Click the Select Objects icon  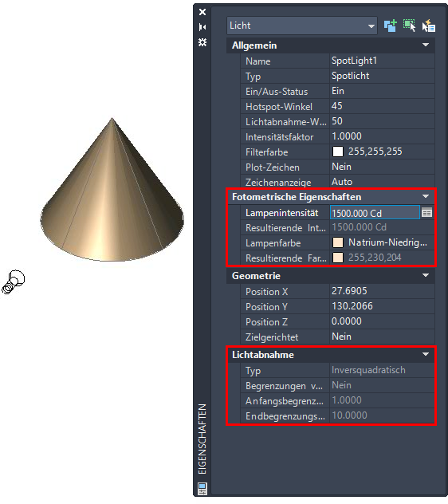(410, 26)
